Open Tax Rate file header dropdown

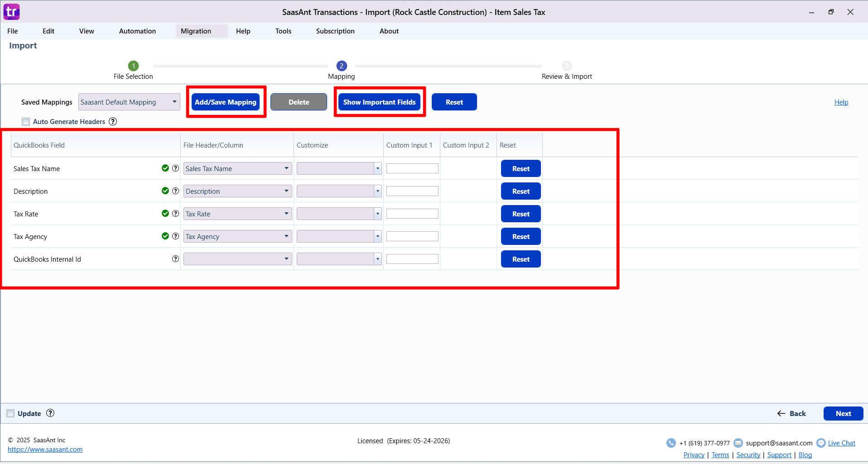237,214
